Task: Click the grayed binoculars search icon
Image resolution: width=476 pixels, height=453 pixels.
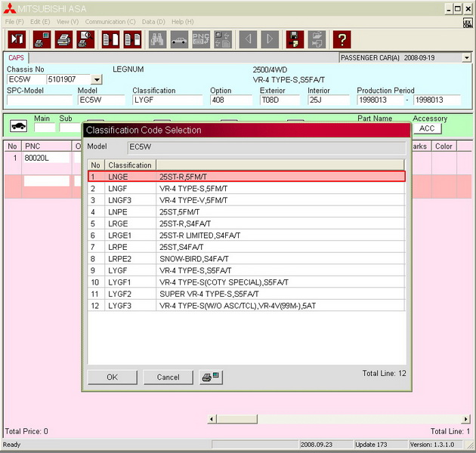Action: coord(158,39)
